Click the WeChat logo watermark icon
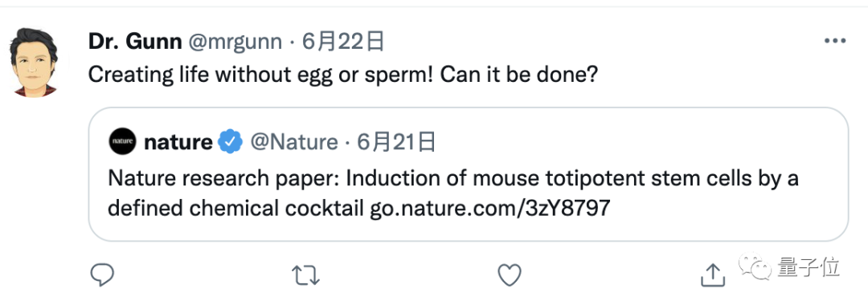Image resolution: width=868 pixels, height=305 pixels. (x=754, y=266)
